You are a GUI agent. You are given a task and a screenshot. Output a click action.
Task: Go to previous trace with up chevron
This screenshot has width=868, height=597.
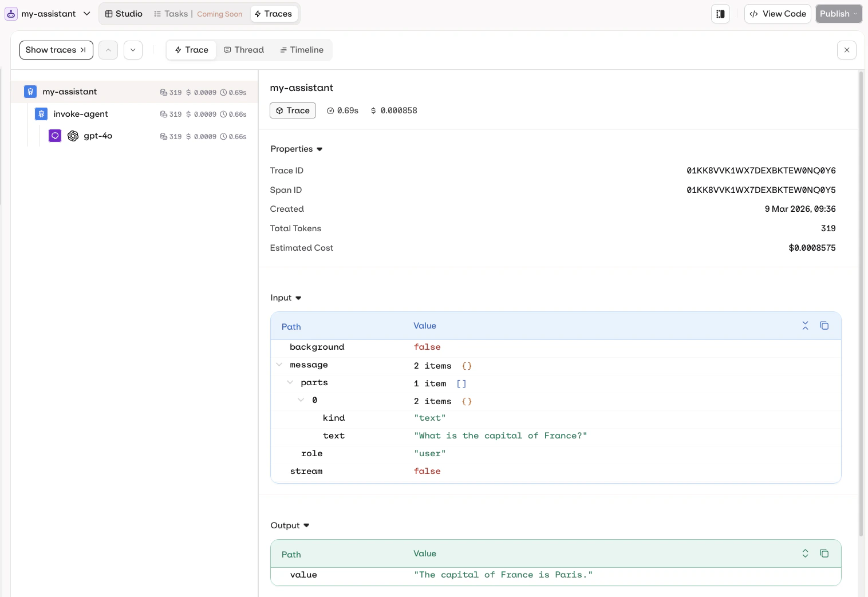(x=108, y=50)
